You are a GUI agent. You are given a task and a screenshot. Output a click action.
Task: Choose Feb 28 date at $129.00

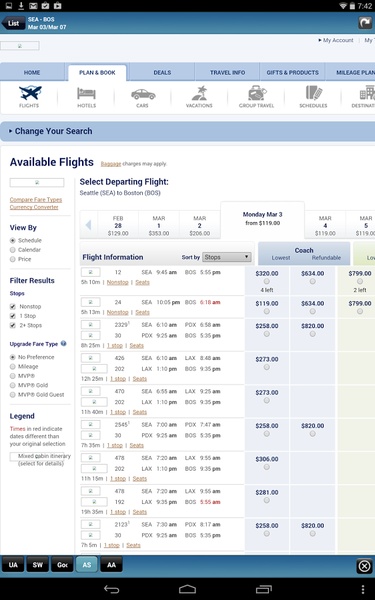click(118, 225)
